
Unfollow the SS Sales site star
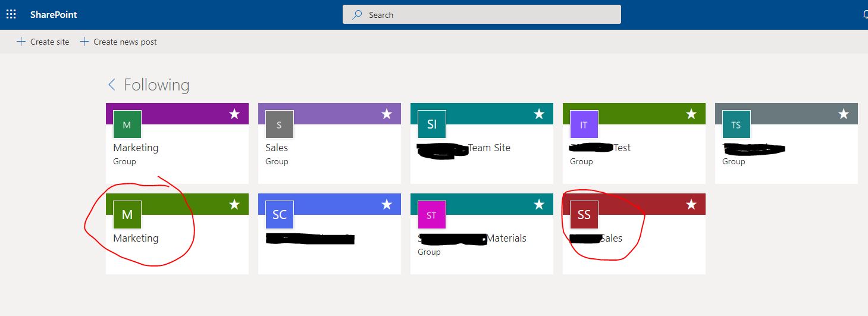click(691, 204)
